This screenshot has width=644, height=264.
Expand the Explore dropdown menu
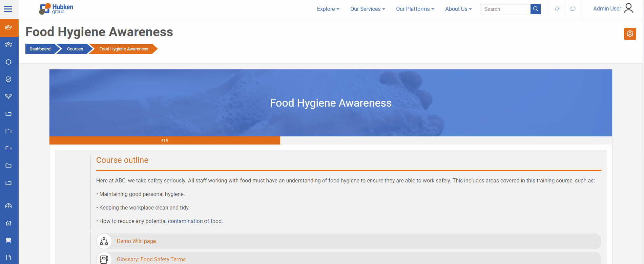pyautogui.click(x=328, y=9)
